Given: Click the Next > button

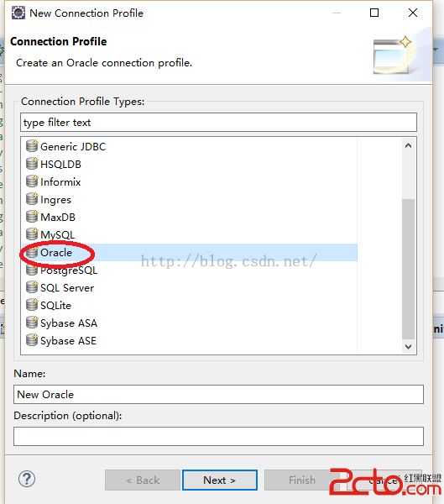Looking at the screenshot, I should 220,480.
